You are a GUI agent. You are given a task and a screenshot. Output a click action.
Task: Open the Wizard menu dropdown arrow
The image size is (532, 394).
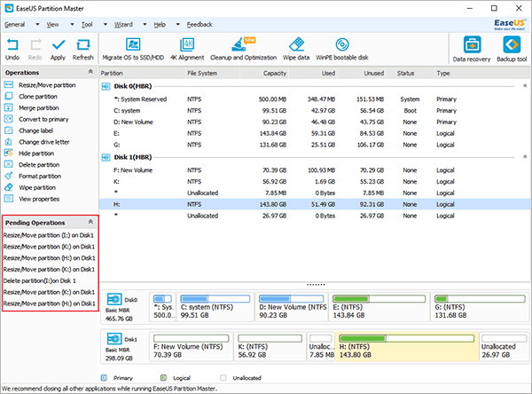[x=145, y=25]
